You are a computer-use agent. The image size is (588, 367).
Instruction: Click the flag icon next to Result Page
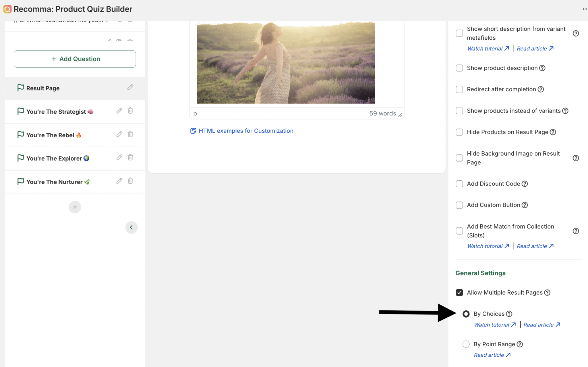pos(20,88)
